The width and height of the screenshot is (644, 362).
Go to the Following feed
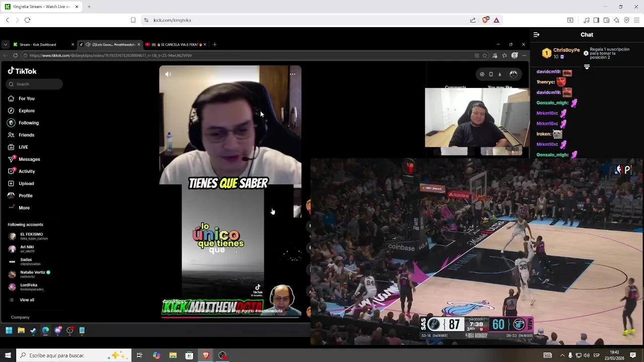[x=23, y=123]
